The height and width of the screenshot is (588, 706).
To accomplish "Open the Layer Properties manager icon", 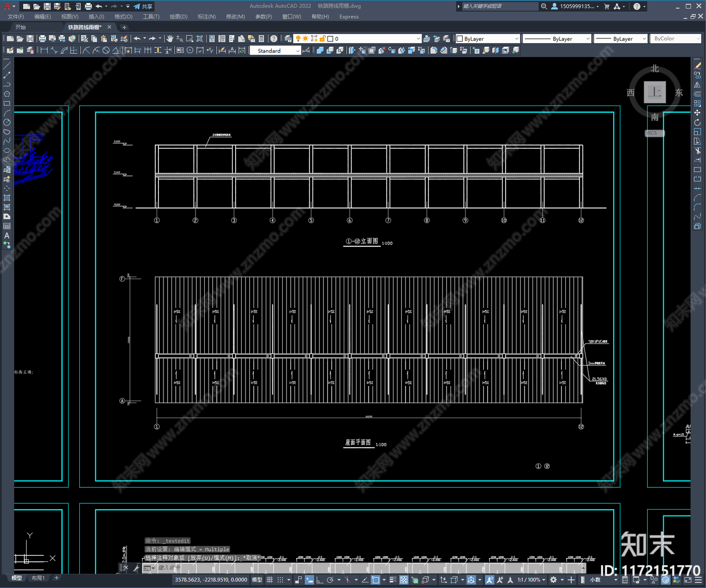I will click(x=288, y=39).
